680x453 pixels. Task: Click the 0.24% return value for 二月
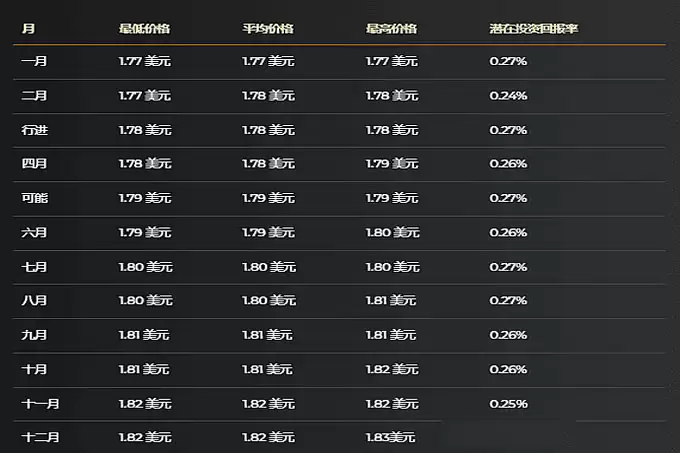coord(508,95)
